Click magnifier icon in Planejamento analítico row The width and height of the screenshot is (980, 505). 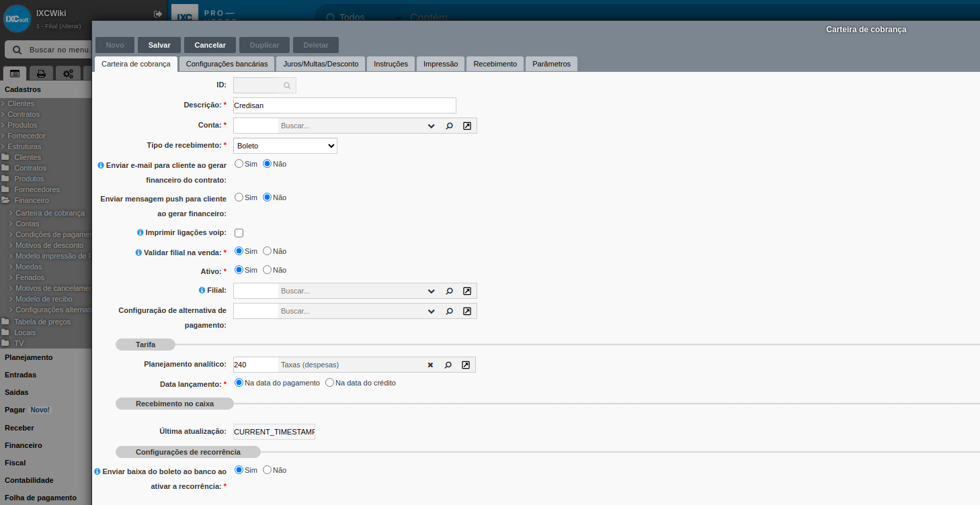coord(448,365)
